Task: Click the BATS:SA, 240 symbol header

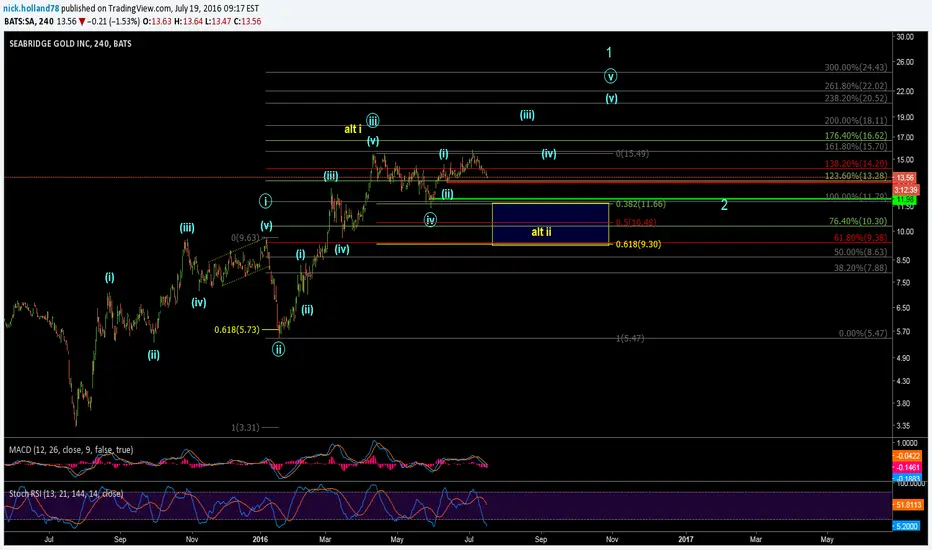Action: pyautogui.click(x=29, y=21)
